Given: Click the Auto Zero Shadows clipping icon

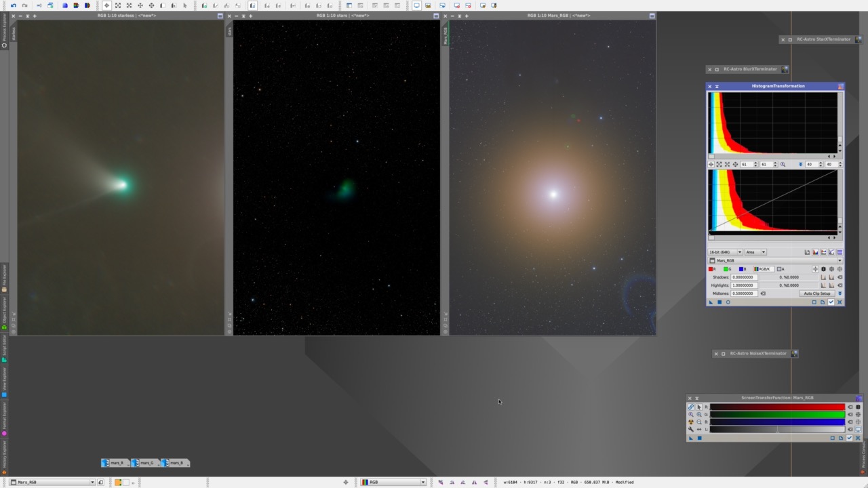Looking at the screenshot, I should [x=824, y=277].
